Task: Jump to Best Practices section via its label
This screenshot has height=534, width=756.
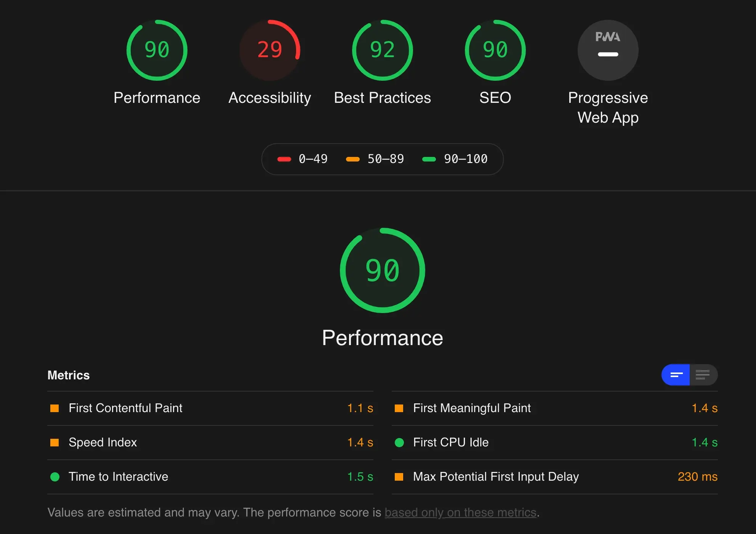Action: [x=382, y=98]
